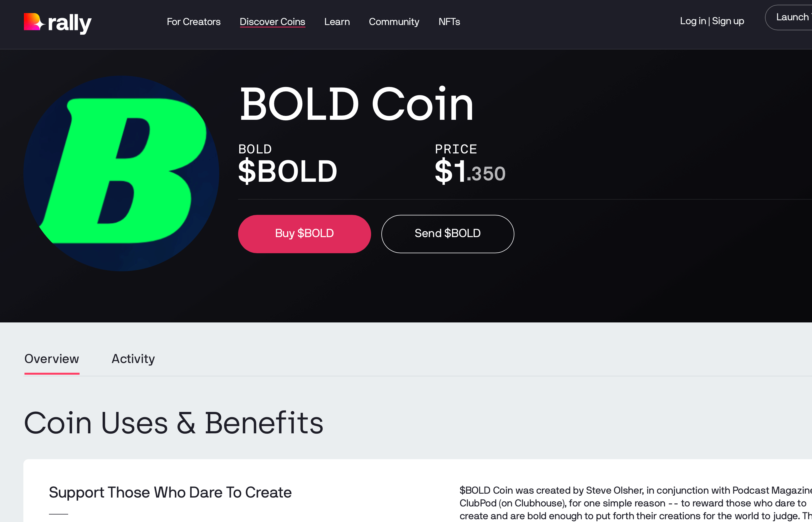Click the green BOLD coin avatar
Image resolution: width=812 pixels, height=522 pixels.
coord(122,173)
